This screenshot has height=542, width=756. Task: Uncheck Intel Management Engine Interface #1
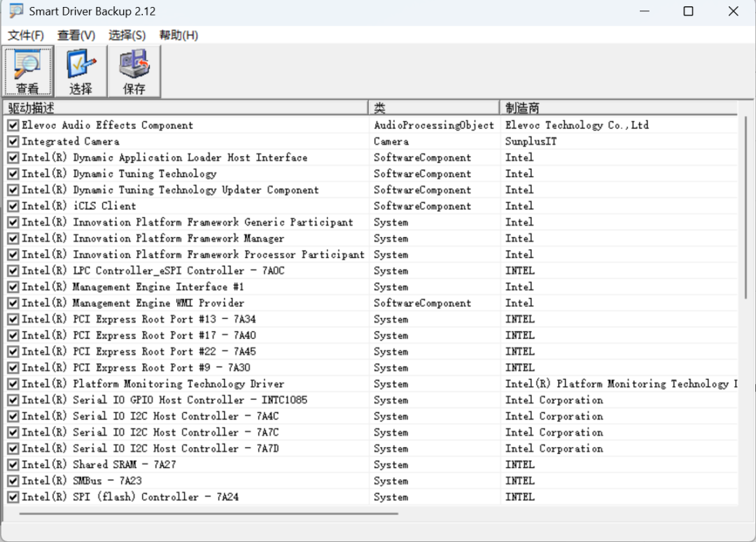coord(13,287)
